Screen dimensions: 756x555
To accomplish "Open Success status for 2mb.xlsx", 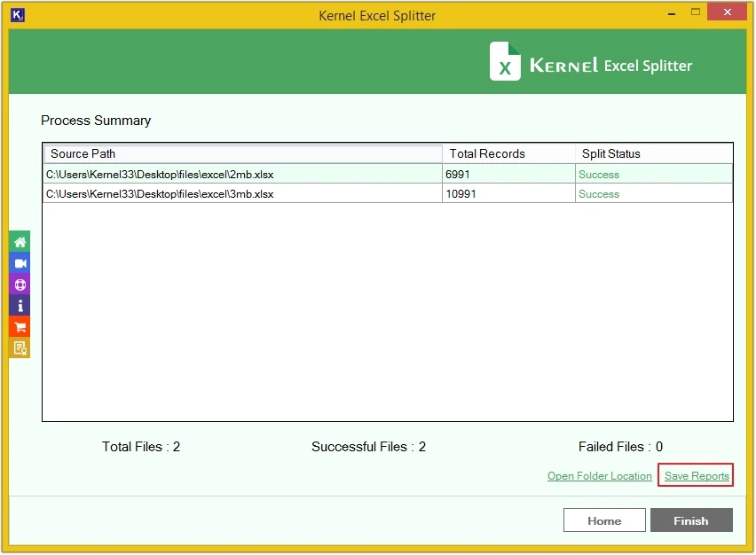I will [x=598, y=174].
